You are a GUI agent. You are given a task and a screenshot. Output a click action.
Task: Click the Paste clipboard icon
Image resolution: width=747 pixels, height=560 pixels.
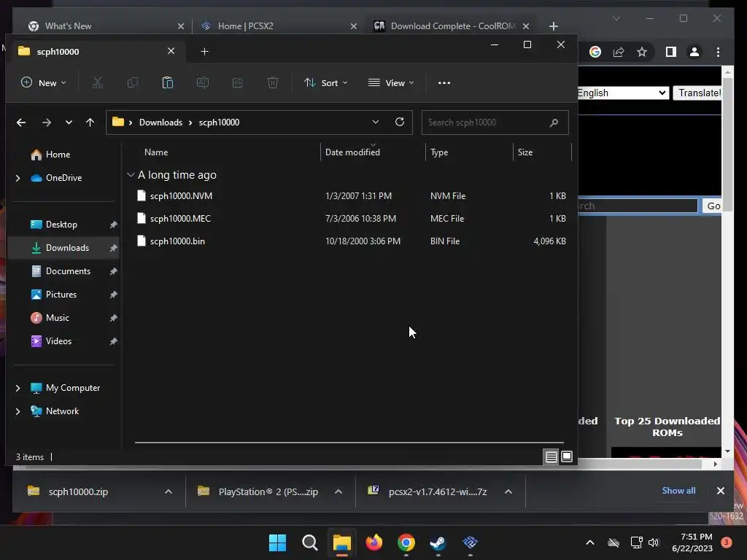point(168,83)
